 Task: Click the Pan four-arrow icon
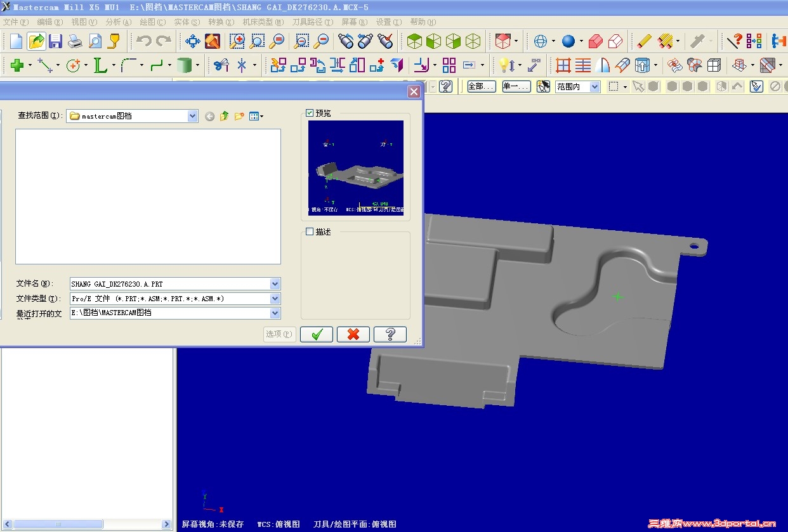[193, 42]
